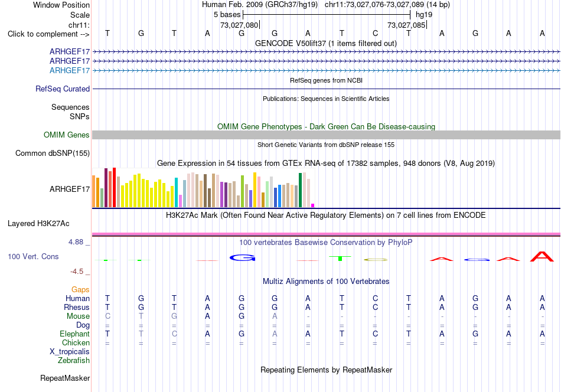Click the Window Position label

click(61, 5)
